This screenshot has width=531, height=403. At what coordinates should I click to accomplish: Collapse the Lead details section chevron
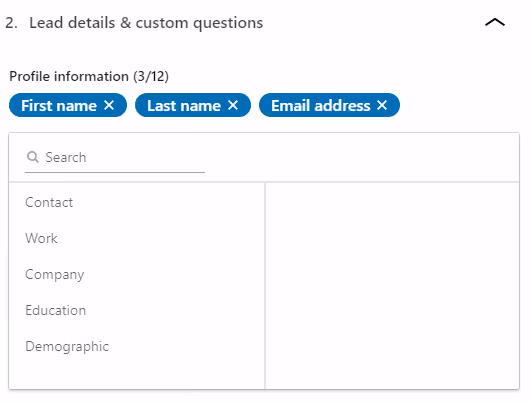tap(495, 23)
